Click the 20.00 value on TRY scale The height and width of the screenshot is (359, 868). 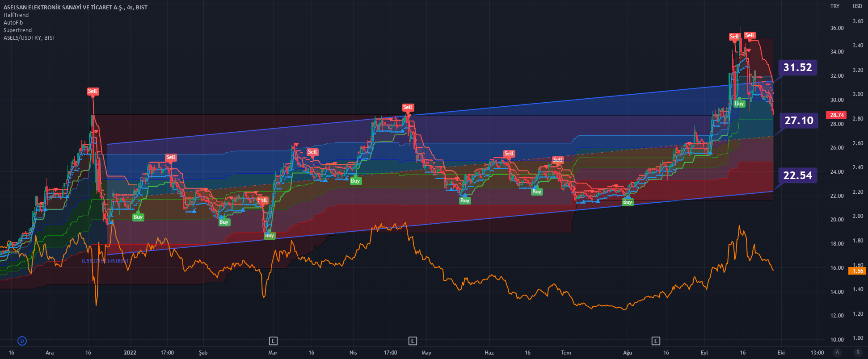[x=837, y=220]
